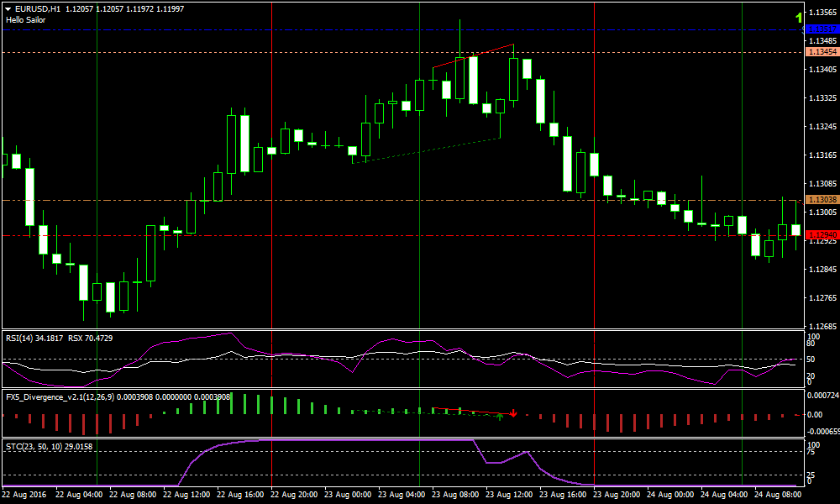
Task: Click the 1.13565 value on price scale
Action: pos(820,13)
